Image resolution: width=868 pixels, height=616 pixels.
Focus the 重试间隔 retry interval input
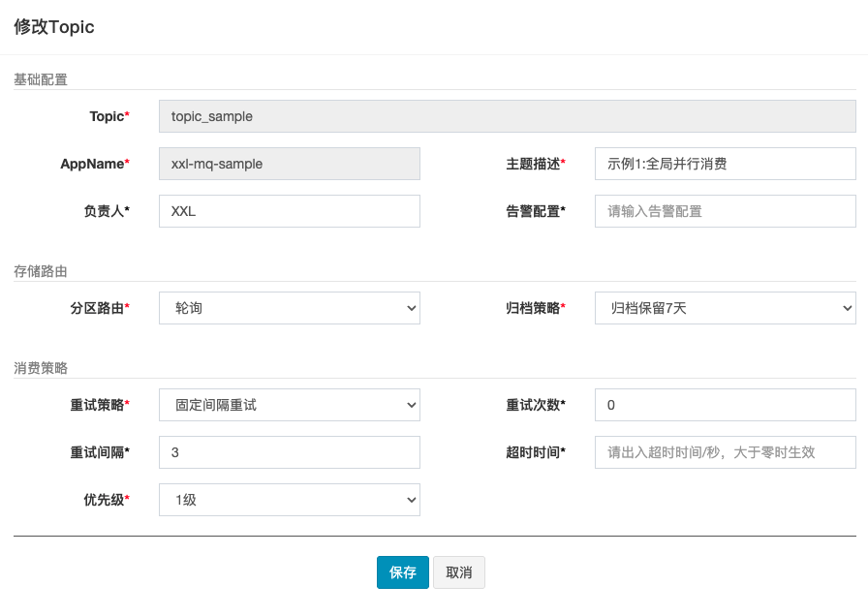point(289,452)
